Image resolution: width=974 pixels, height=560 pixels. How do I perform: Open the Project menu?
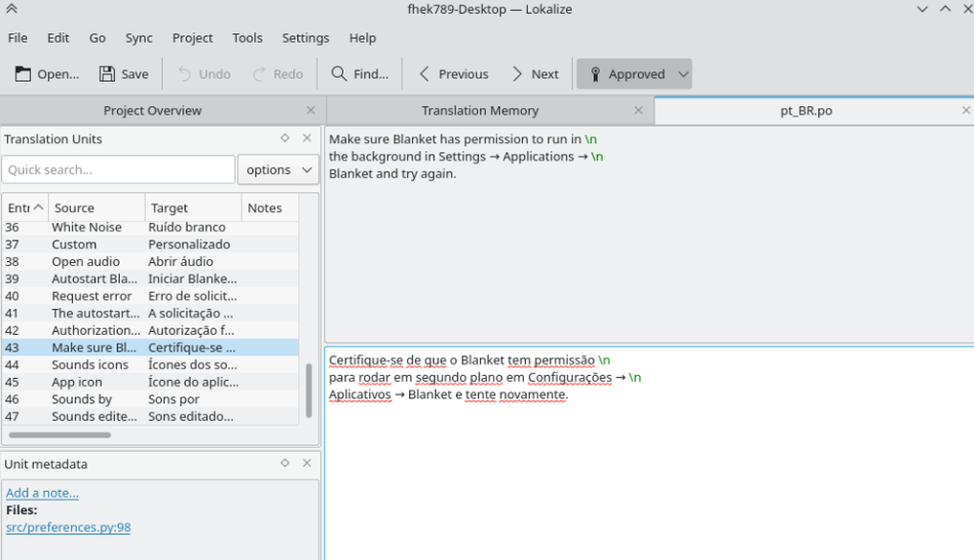(x=192, y=38)
